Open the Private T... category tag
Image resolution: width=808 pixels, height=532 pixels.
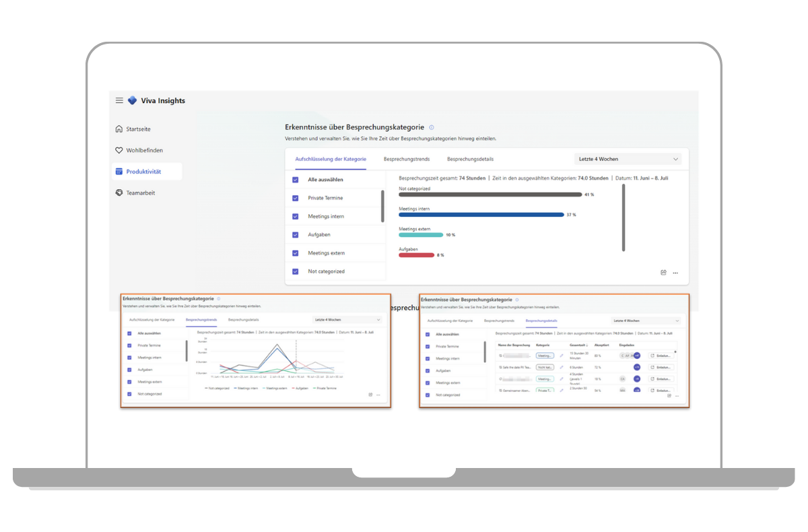[545, 391]
